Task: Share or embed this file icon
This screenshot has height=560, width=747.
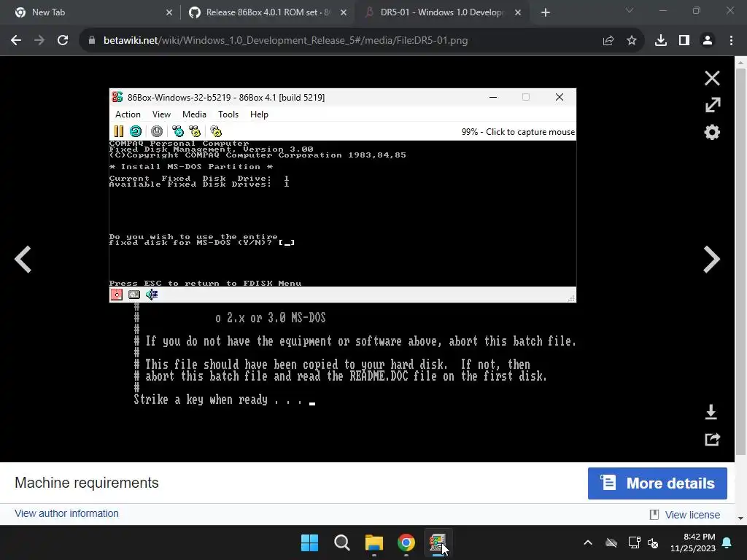Action: tap(712, 439)
